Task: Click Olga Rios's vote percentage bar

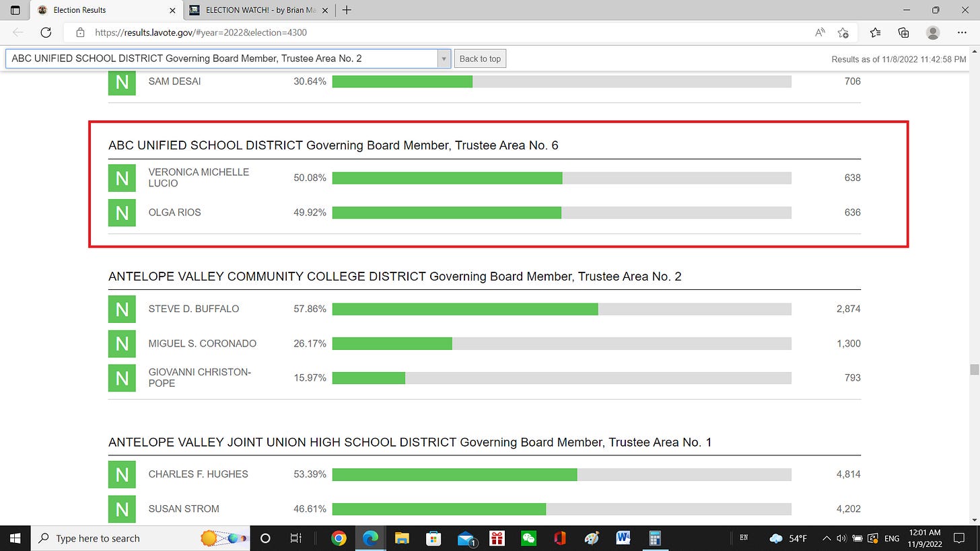Action: click(562, 213)
